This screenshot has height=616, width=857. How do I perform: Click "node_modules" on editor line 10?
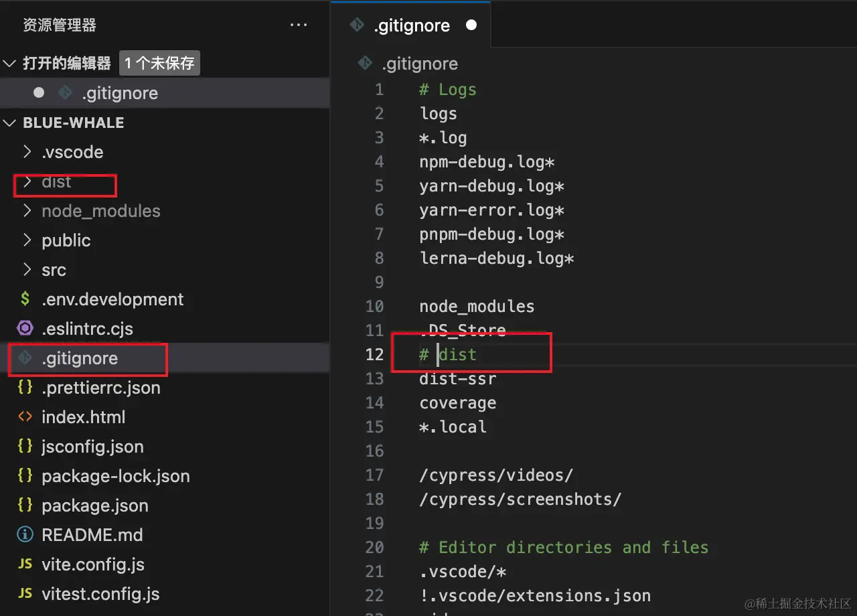click(x=477, y=307)
